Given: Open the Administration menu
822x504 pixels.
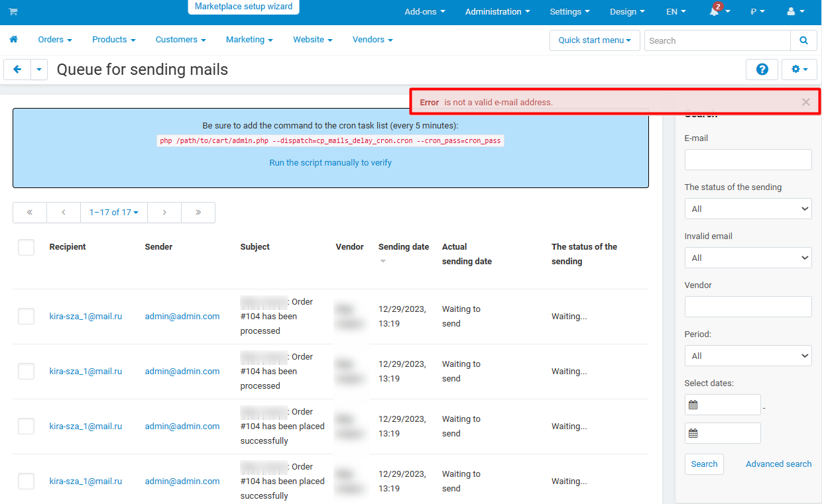Looking at the screenshot, I should point(498,12).
